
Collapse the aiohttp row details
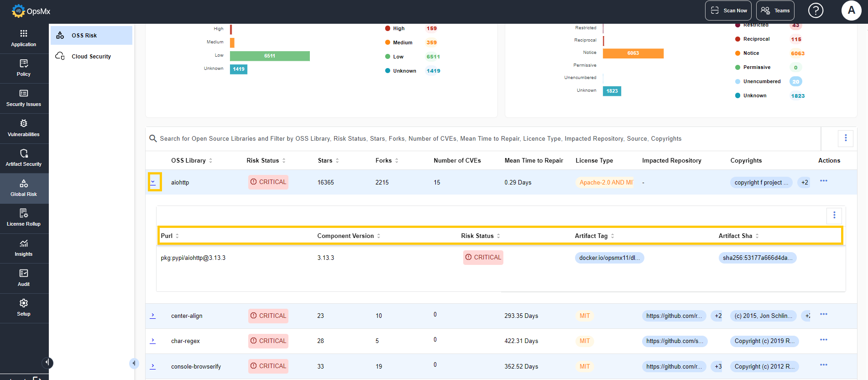[153, 182]
